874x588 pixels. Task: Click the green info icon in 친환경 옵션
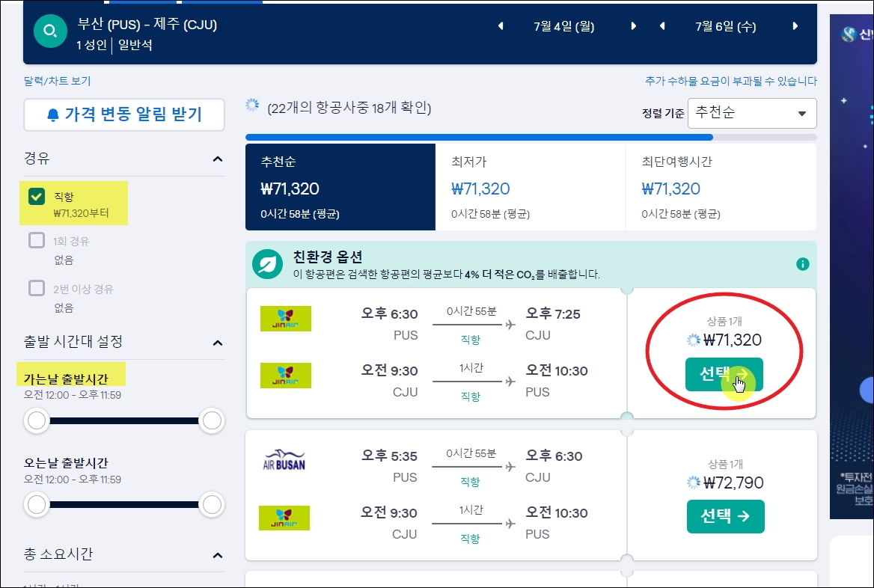click(803, 264)
